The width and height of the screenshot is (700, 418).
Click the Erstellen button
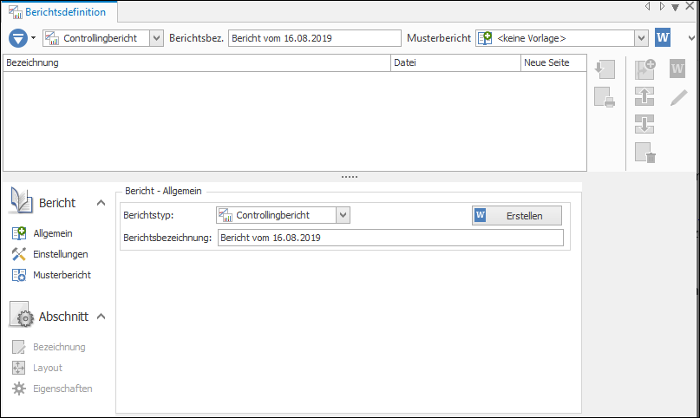517,216
